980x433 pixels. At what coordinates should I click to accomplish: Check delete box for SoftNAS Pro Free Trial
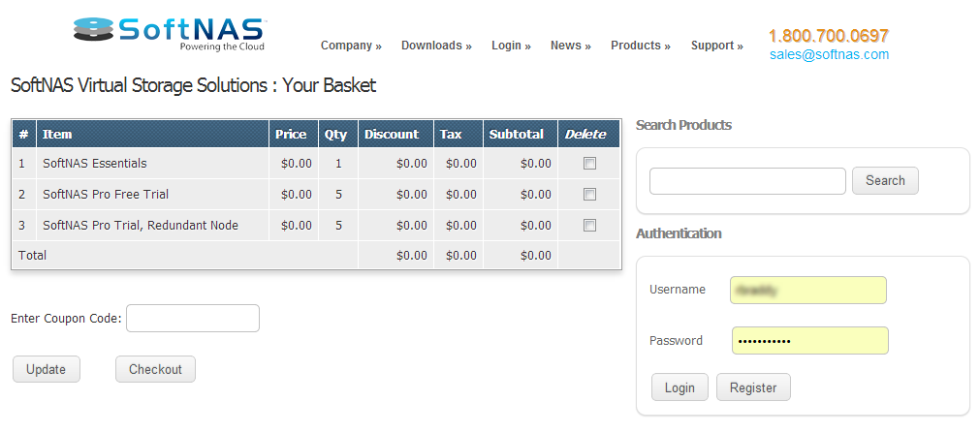click(589, 195)
